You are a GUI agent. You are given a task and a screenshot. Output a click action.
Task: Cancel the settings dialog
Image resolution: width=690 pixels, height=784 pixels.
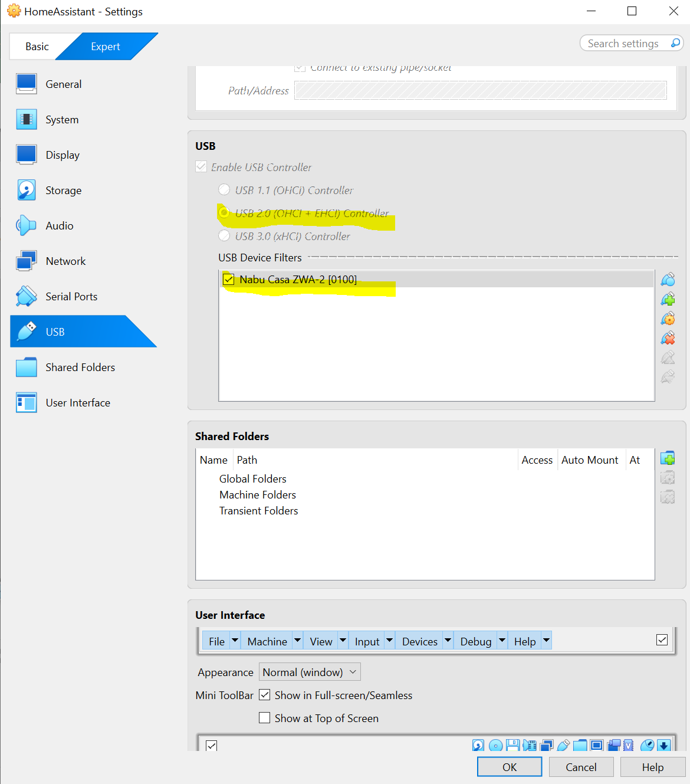(581, 767)
